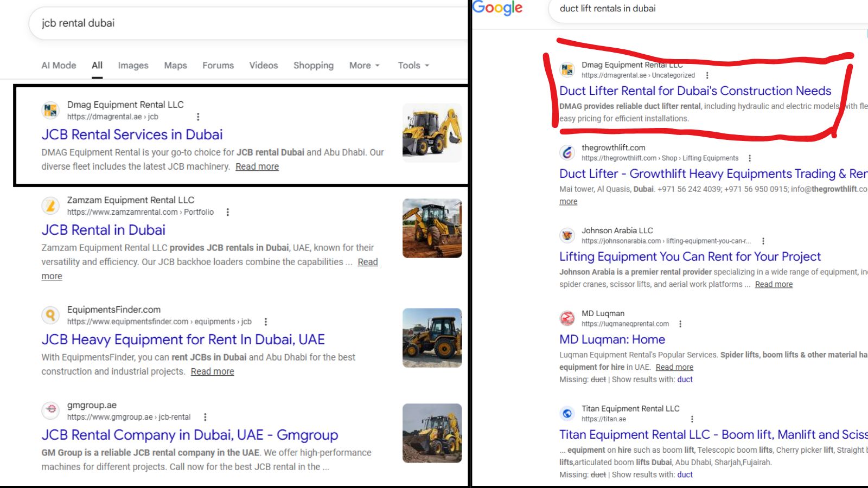Click the thegrowthlift.com favicon
This screenshot has width=868, height=488.
click(x=567, y=152)
